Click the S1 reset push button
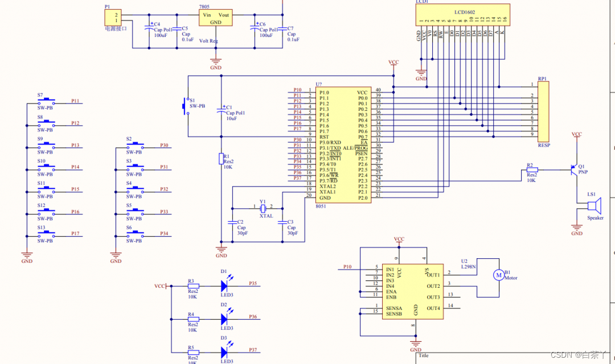Image resolution: width=615 pixels, height=364 pixels. (186, 106)
